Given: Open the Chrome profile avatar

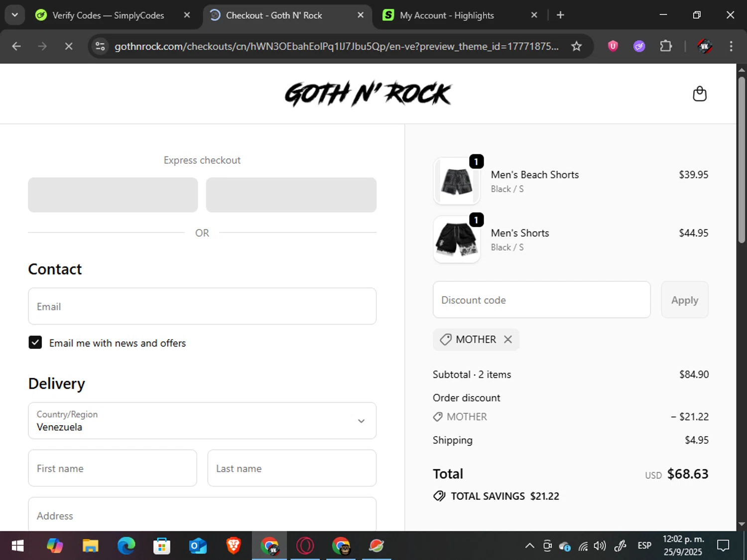Looking at the screenshot, I should pyautogui.click(x=704, y=46).
